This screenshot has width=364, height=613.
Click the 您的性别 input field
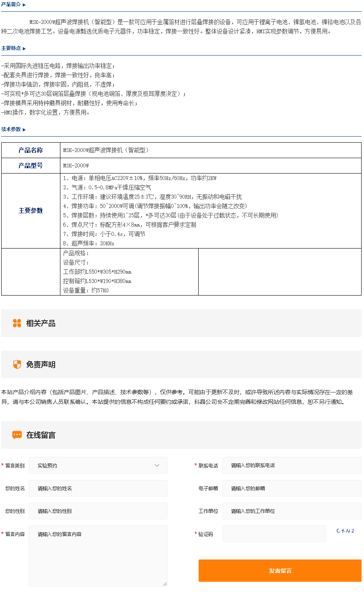pos(98,511)
